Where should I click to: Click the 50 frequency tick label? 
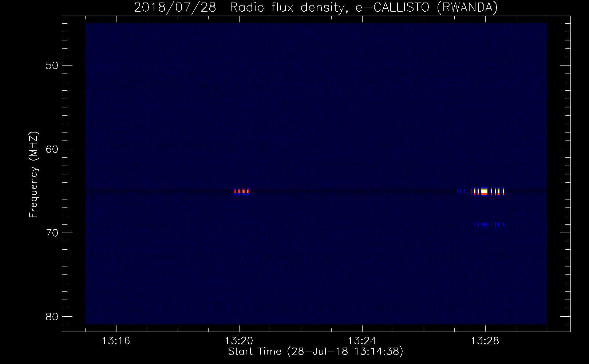point(52,66)
